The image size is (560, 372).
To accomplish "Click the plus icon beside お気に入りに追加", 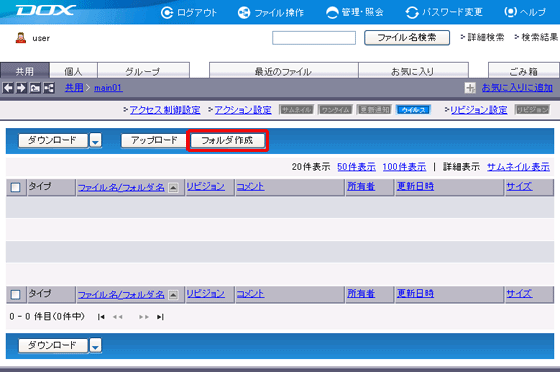I will click(470, 87).
